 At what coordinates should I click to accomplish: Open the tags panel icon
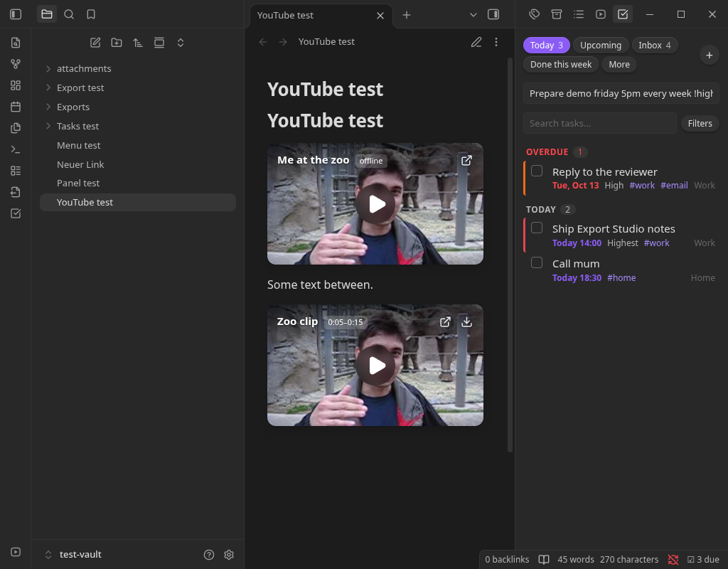535,14
